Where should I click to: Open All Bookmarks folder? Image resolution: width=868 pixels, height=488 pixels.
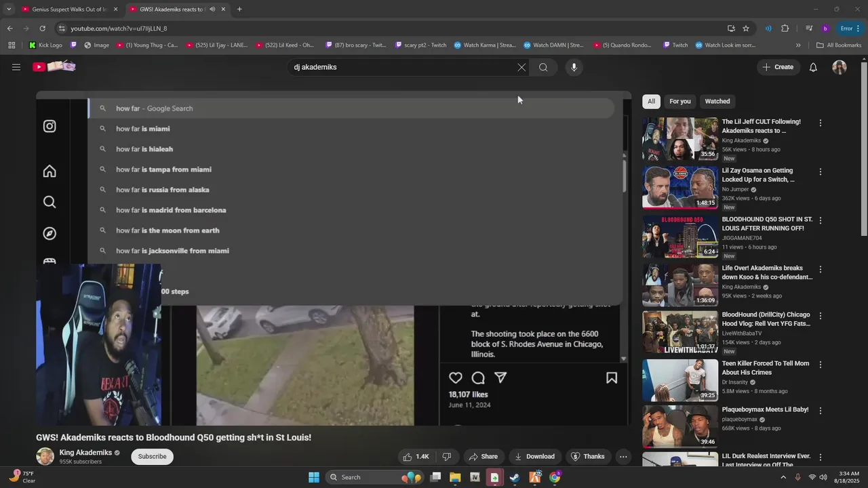coord(839,45)
